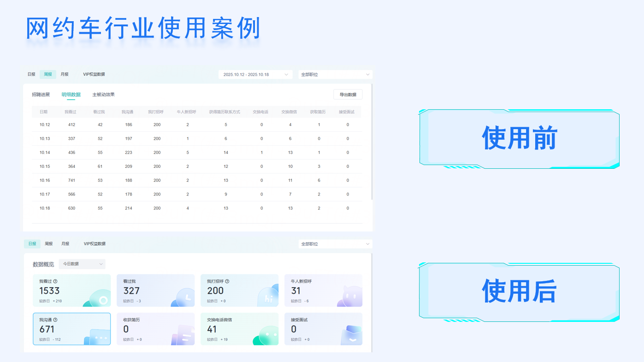Click the 10.14 date cell

click(x=45, y=153)
